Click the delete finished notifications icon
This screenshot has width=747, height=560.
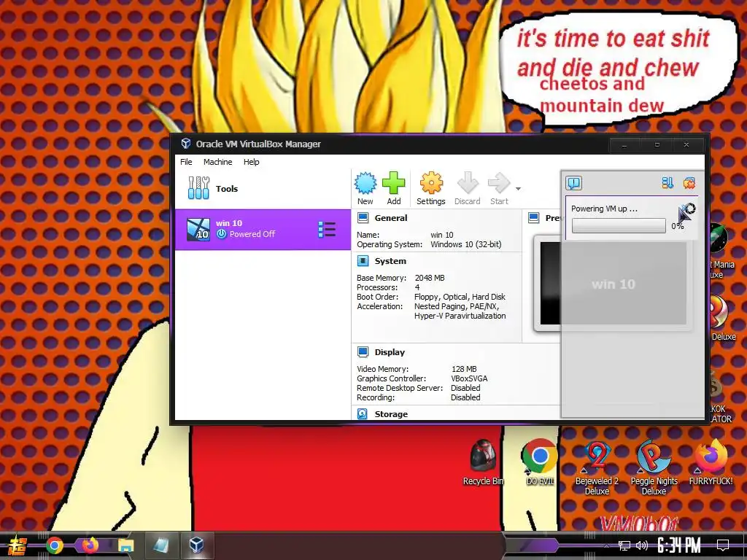coord(689,183)
